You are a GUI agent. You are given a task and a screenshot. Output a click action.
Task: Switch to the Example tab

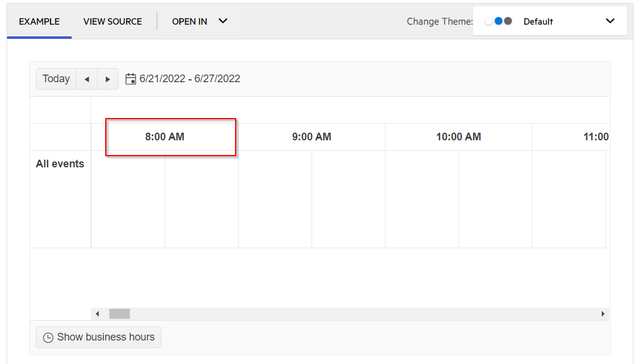click(x=39, y=22)
